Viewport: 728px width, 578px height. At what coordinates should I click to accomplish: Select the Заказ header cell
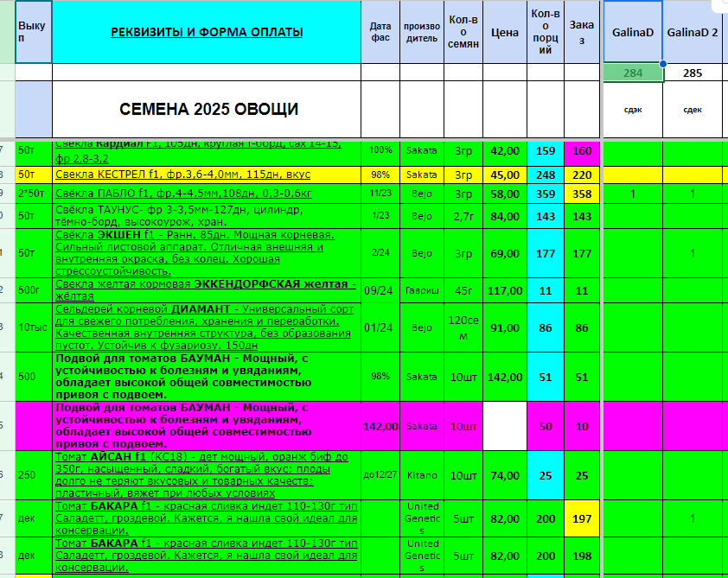[582, 32]
